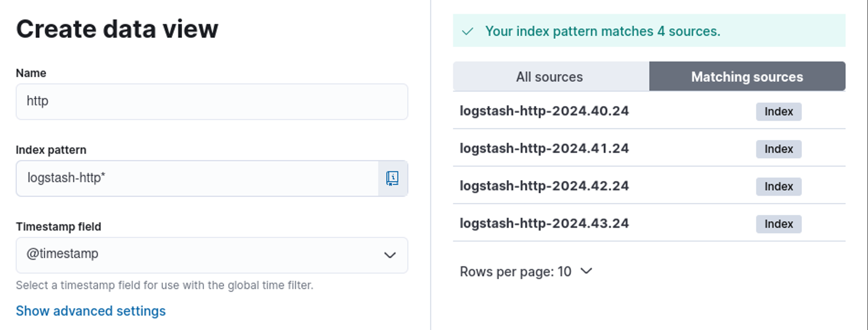Select the logstash-http-2024.41.24 source entry
The image size is (868, 330).
pyautogui.click(x=544, y=148)
